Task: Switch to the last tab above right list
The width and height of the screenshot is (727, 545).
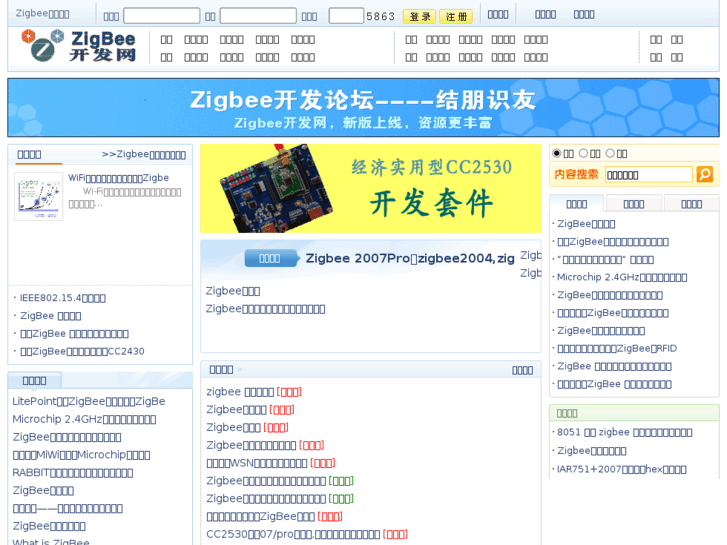Action: click(x=691, y=204)
